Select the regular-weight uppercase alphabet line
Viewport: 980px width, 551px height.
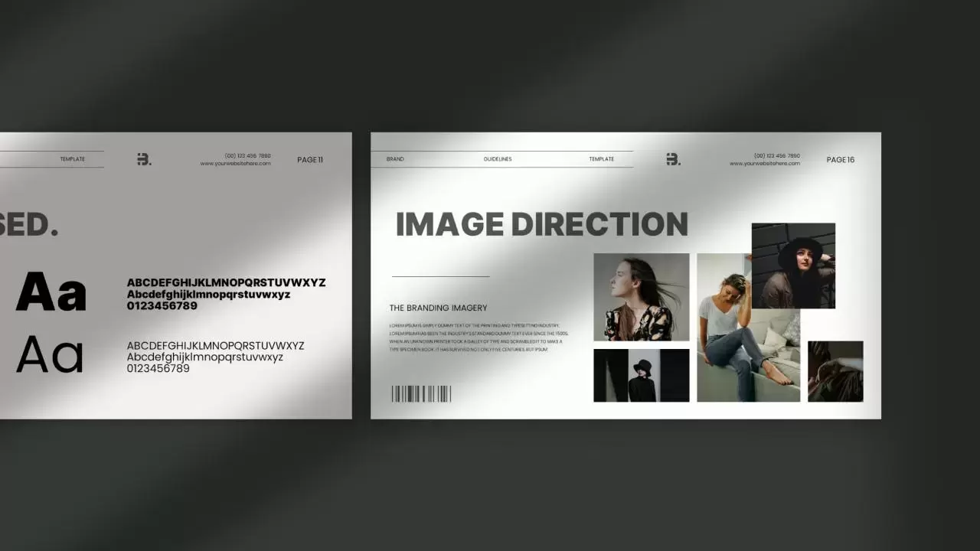point(215,346)
